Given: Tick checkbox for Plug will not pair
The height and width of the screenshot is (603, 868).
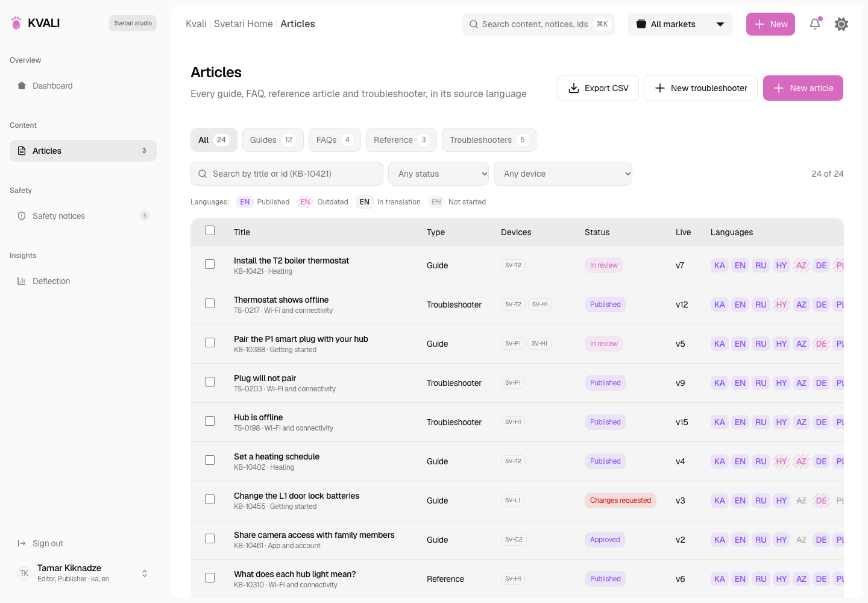Looking at the screenshot, I should [210, 382].
